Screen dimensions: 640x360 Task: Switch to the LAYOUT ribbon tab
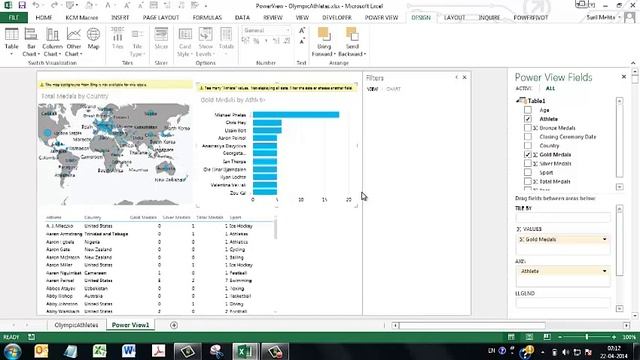tap(454, 18)
